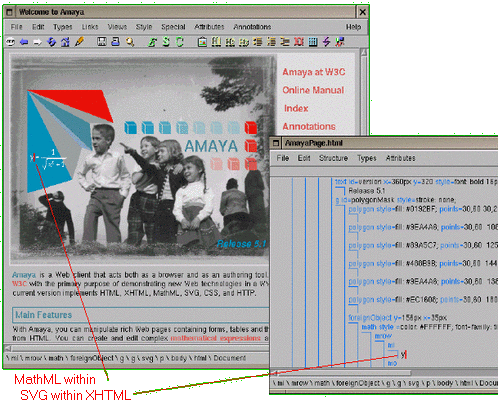This screenshot has height=402, width=498.
Task: Apply strong style with the green S icon
Action: 166,42
